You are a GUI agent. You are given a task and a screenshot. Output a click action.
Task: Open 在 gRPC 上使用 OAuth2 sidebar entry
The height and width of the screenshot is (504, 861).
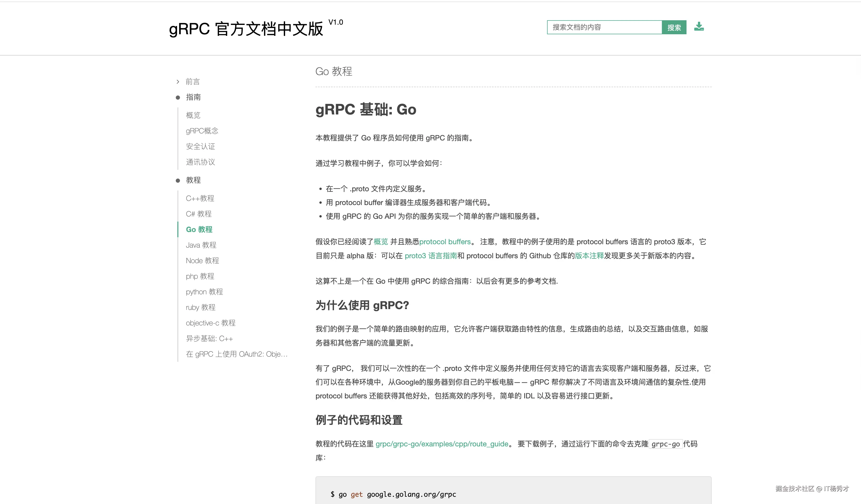click(x=237, y=354)
